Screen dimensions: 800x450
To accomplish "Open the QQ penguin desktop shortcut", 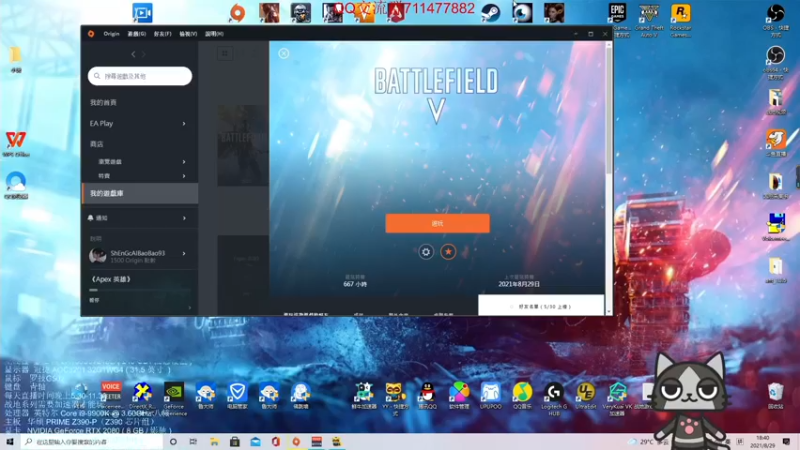I will [427, 395].
